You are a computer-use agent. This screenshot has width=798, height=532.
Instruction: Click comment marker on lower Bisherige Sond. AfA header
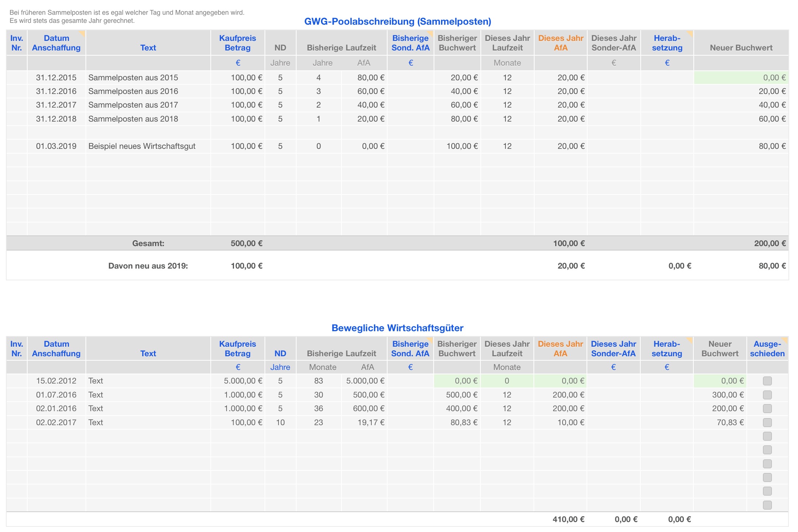pos(430,339)
